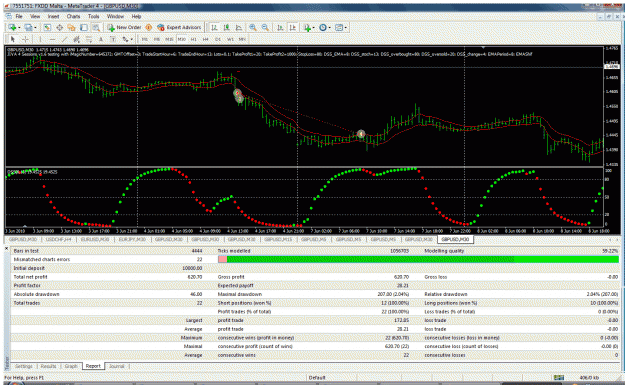This screenshot has height=385, width=625.
Task: Click the Expert Advisors button
Action: tap(179, 28)
